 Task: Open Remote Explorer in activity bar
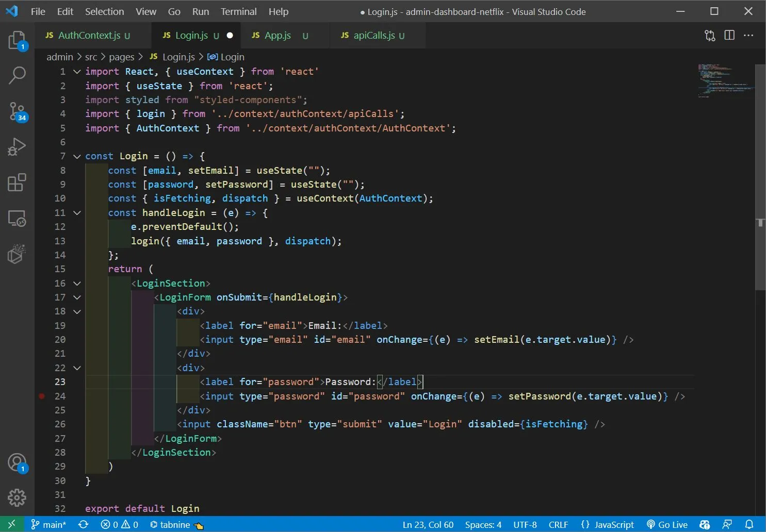[17, 219]
